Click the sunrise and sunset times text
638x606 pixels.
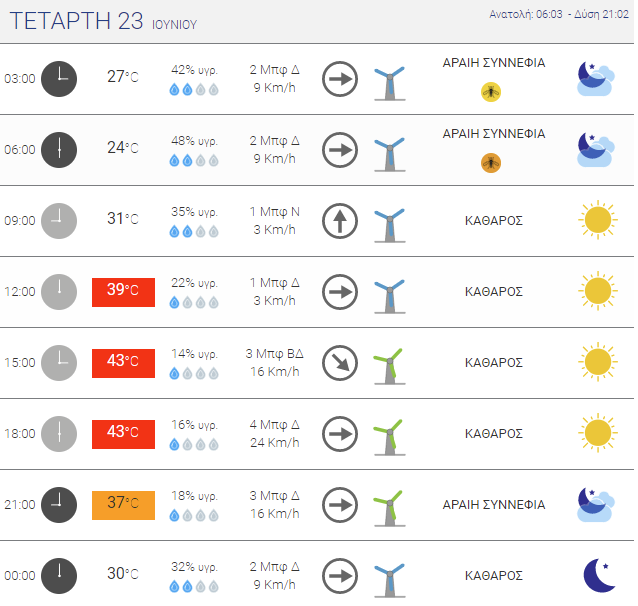coord(559,14)
